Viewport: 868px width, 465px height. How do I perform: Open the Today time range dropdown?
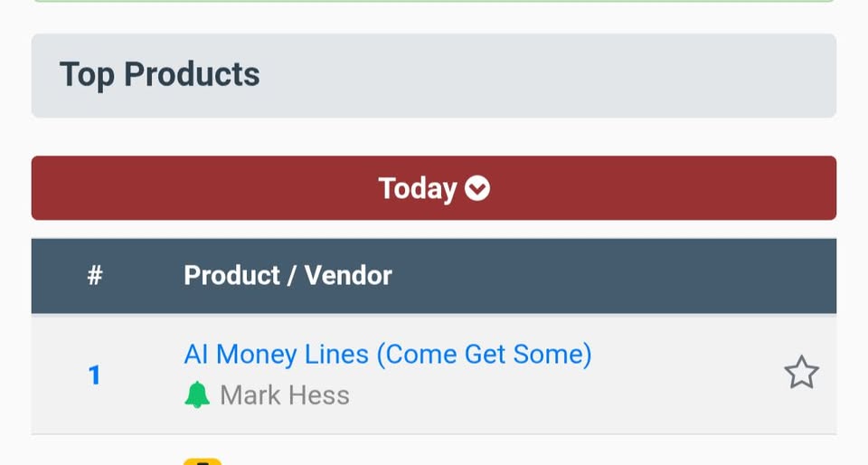434,188
